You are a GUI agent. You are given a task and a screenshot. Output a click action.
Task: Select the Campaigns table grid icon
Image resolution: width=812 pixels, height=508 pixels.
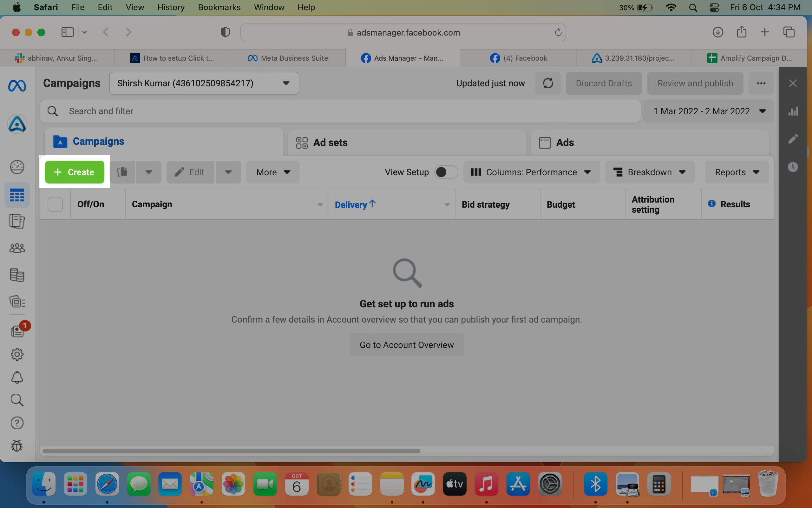[x=17, y=195]
